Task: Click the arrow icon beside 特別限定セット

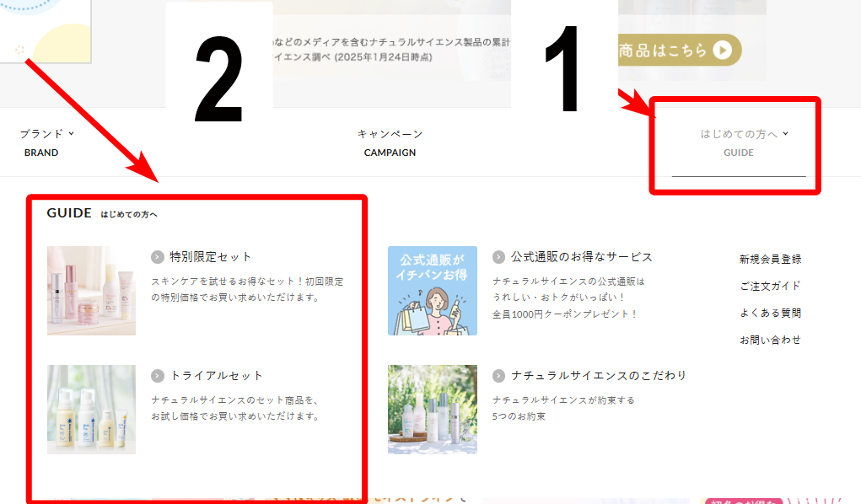Action: [158, 257]
